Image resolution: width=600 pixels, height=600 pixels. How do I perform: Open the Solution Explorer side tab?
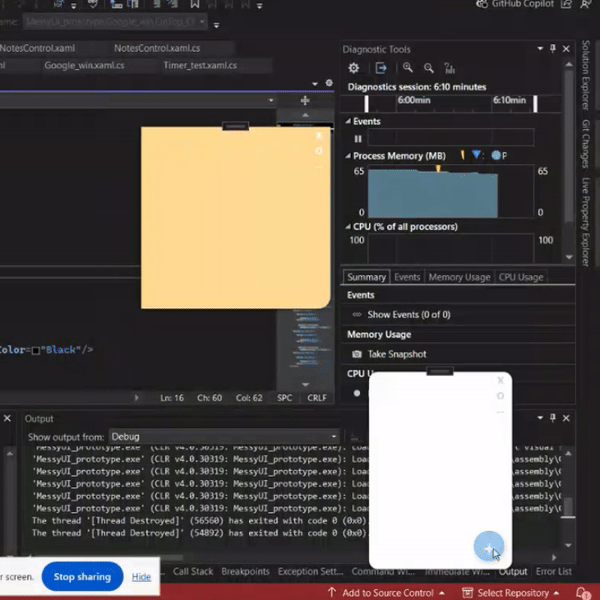tap(585, 75)
